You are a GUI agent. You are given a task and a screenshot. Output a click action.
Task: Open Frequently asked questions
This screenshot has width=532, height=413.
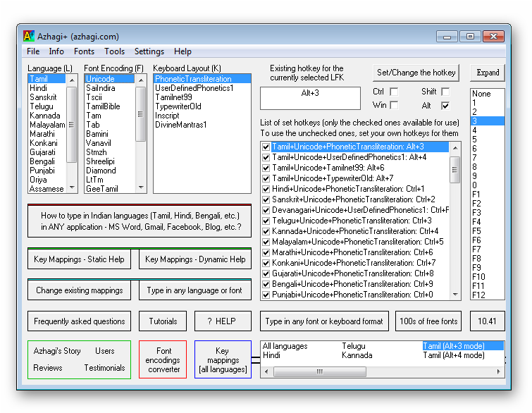point(79,321)
